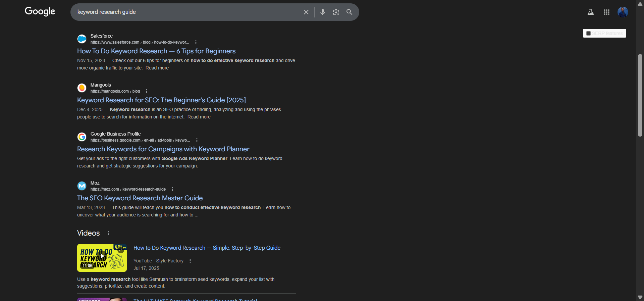This screenshot has width=644, height=301.
Task: Open the three-dot menu for Mangools result
Action: pos(147,91)
